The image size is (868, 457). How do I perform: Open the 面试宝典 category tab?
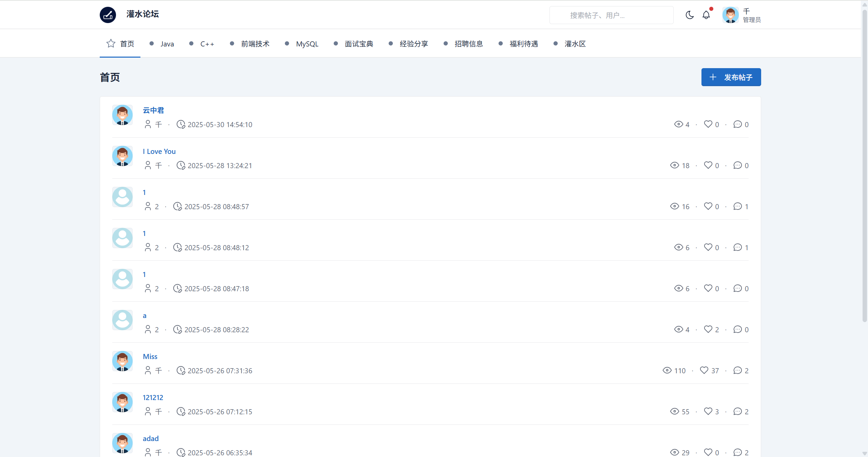(359, 44)
